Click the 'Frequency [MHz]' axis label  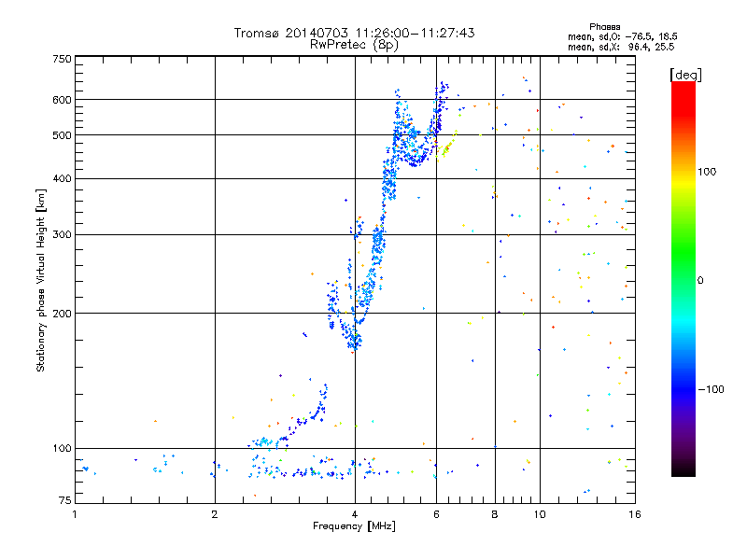point(354,526)
